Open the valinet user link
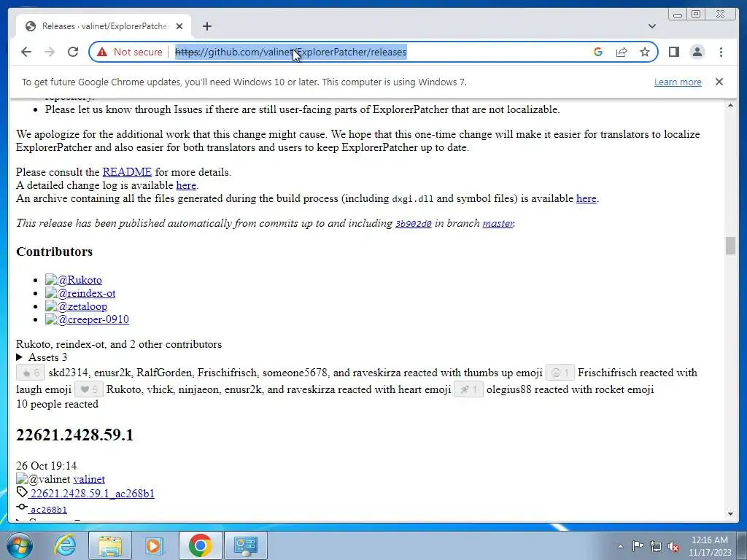 point(89,479)
